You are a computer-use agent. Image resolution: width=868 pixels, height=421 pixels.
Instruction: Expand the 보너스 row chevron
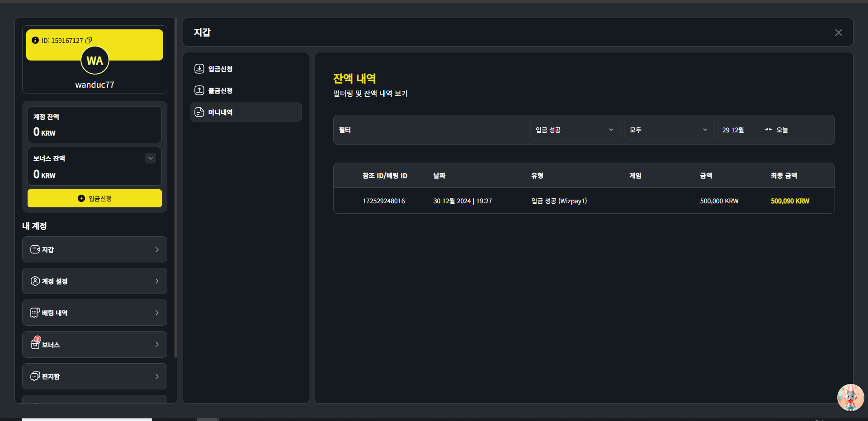click(x=157, y=344)
